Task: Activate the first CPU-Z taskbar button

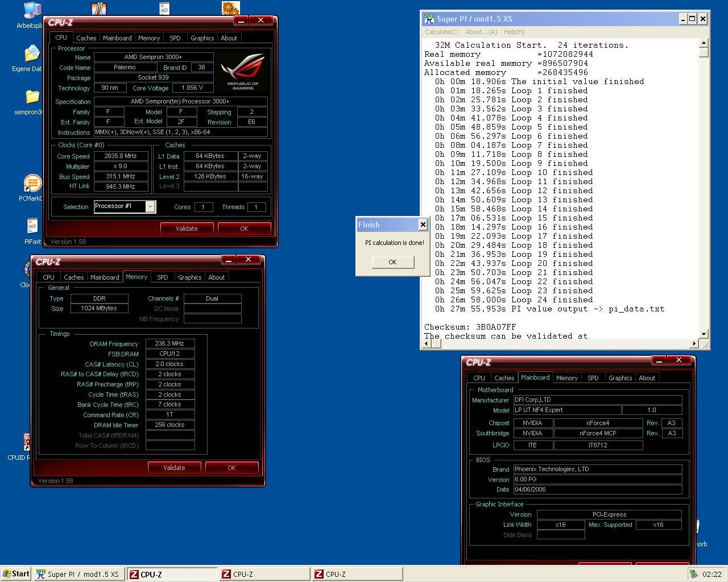Action: [x=172, y=574]
